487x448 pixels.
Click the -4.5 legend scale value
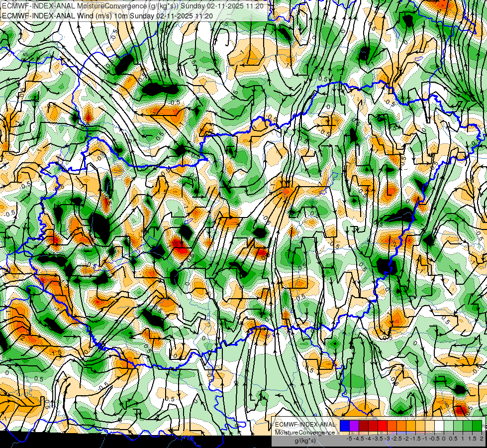pyautogui.click(x=359, y=439)
